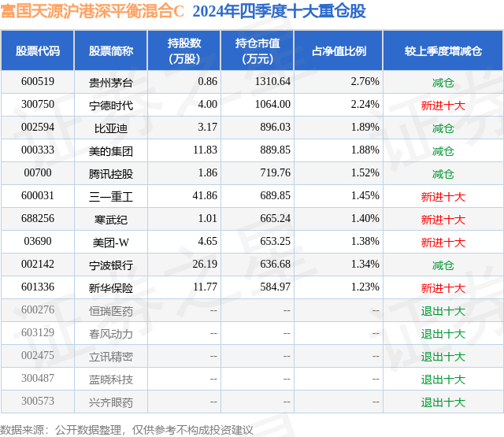The height and width of the screenshot is (437, 504).
Task: Select stock code 600519
Action: 38,82
